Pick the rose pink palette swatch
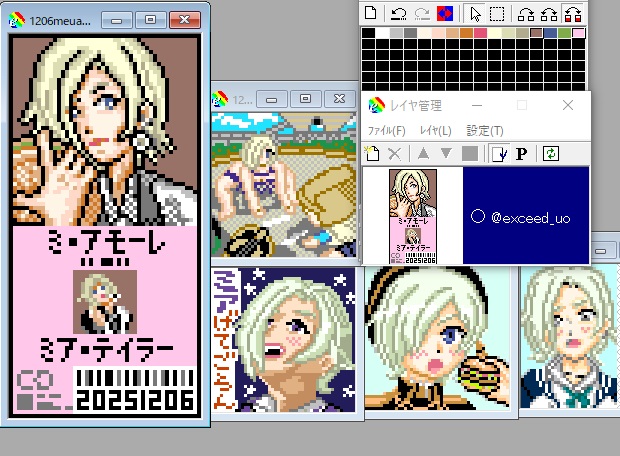This screenshot has height=456, width=620. [x=480, y=33]
